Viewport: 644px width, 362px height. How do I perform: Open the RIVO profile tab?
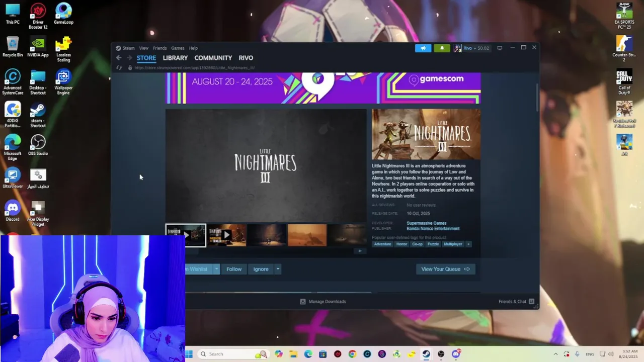pyautogui.click(x=246, y=58)
